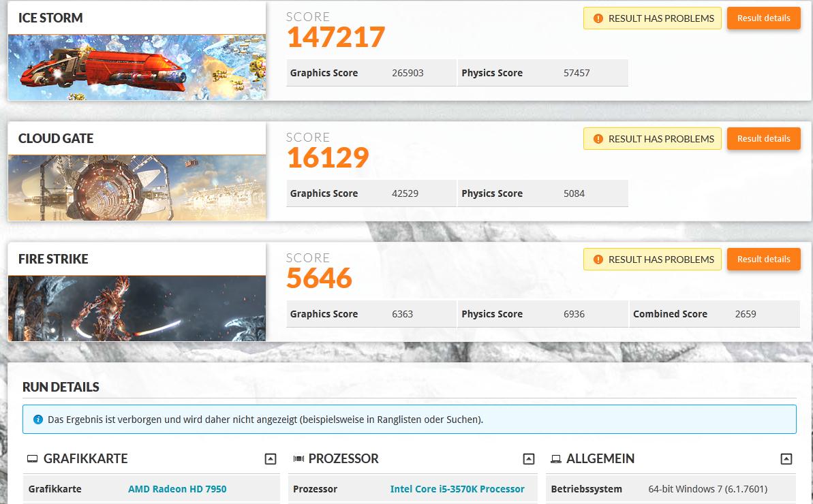Collapse the Prozessor section
The image size is (813, 504).
coord(529,459)
